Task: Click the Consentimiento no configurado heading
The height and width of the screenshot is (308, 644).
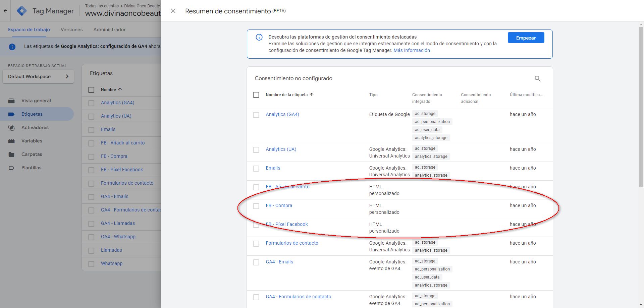Action: pos(293,78)
